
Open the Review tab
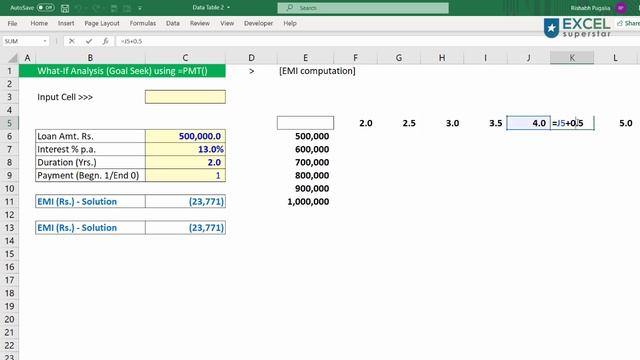(200, 23)
